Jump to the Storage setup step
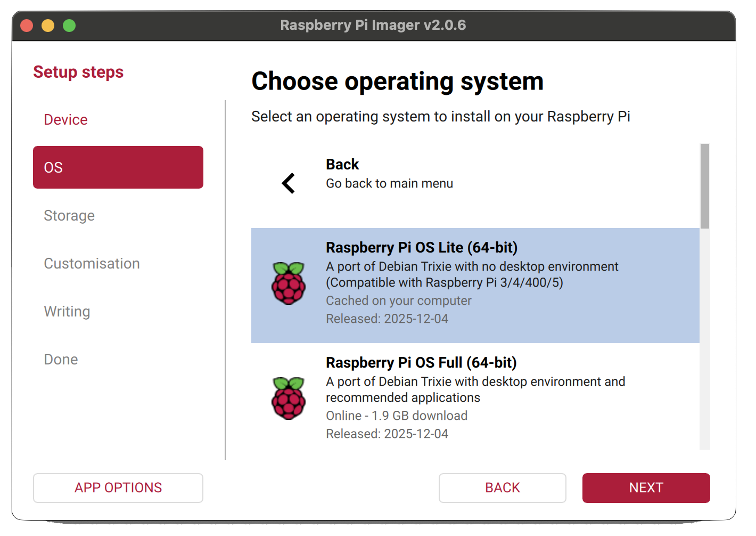This screenshot has height=536, width=756. point(69,215)
